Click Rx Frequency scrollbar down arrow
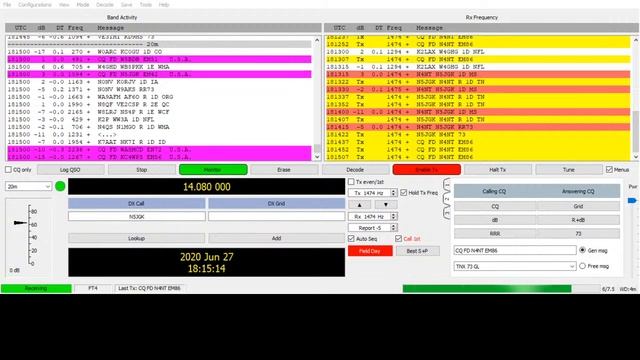640x360 pixels. click(x=636, y=157)
